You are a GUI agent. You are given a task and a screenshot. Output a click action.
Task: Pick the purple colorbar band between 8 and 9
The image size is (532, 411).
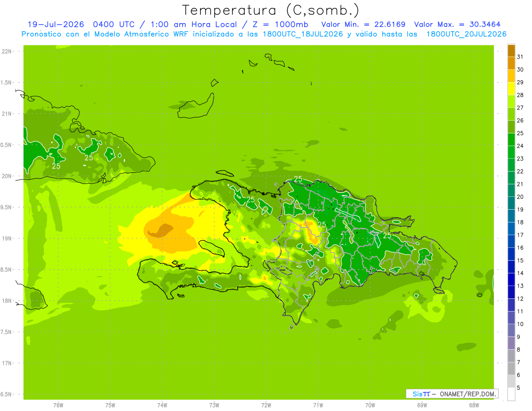point(511,343)
